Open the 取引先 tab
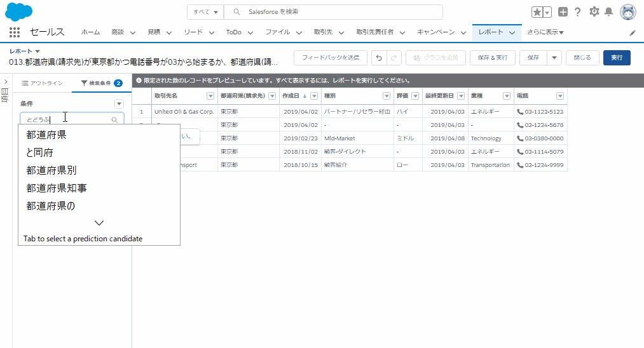 [323, 32]
